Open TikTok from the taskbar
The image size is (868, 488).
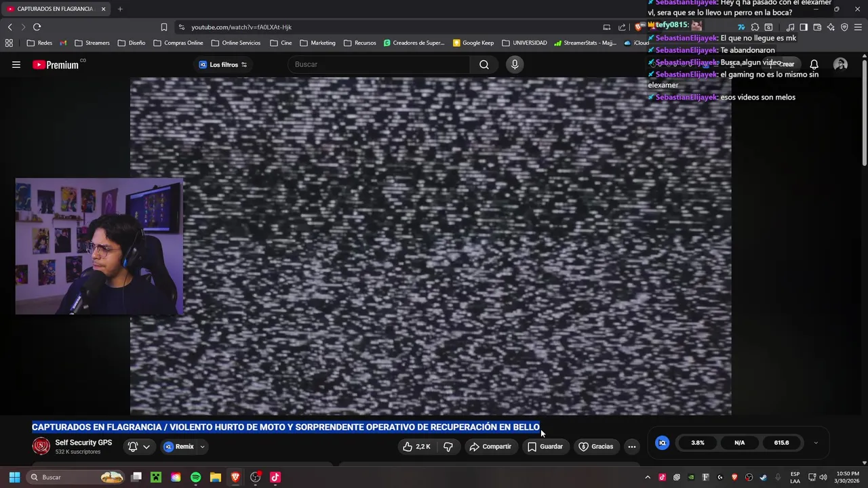click(x=275, y=477)
